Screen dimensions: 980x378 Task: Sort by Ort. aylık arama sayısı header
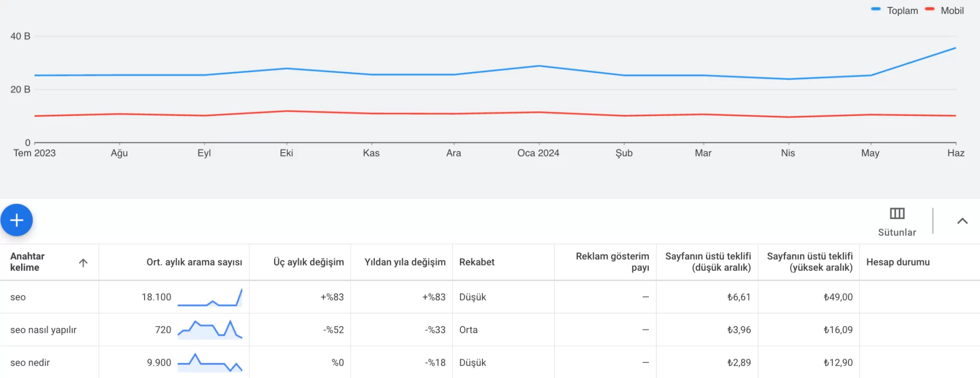coord(194,262)
